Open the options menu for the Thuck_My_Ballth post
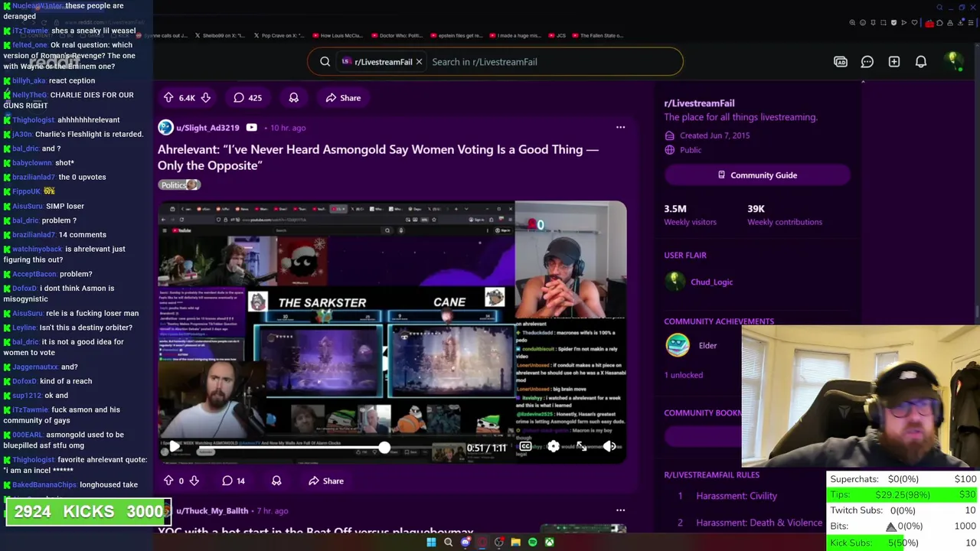Image resolution: width=980 pixels, height=551 pixels. (x=620, y=510)
